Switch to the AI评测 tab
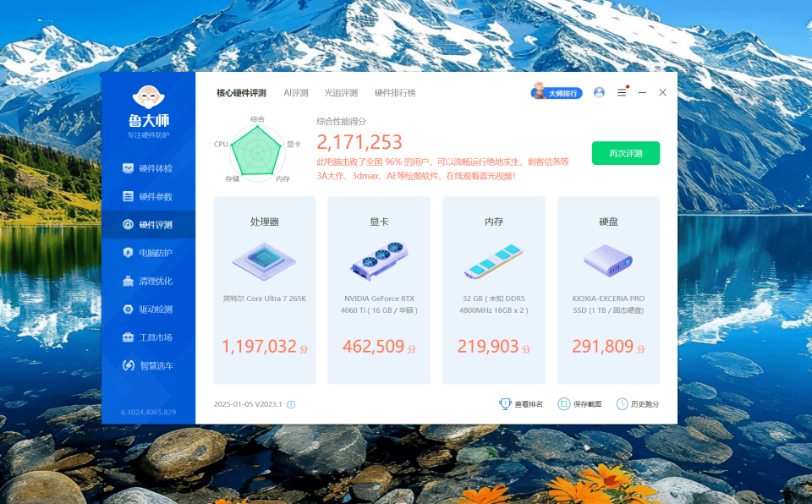 pos(295,93)
